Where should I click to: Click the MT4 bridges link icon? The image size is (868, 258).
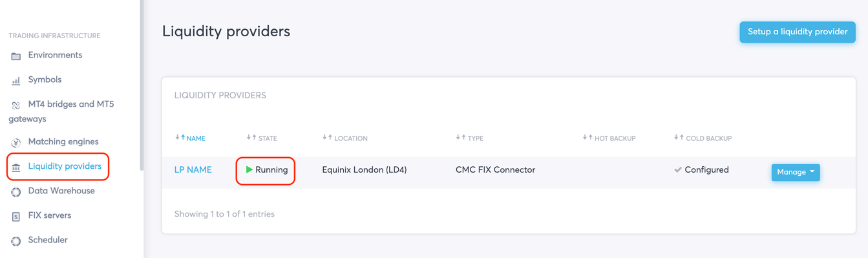pos(16,105)
